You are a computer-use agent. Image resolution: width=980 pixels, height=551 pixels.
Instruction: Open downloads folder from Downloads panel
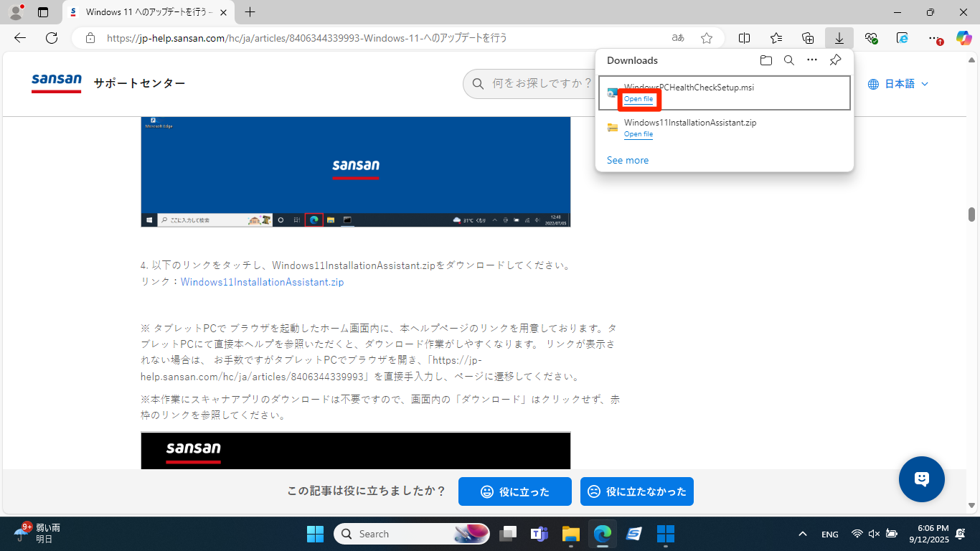coord(766,60)
